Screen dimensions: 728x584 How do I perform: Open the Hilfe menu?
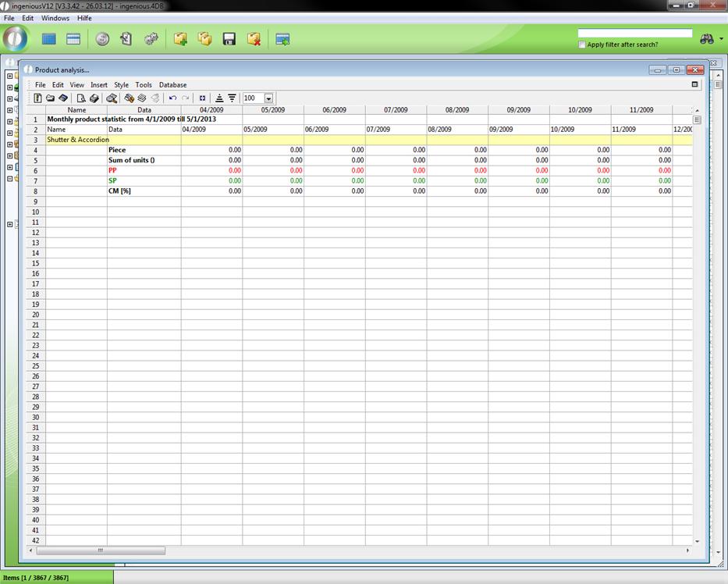(x=84, y=17)
